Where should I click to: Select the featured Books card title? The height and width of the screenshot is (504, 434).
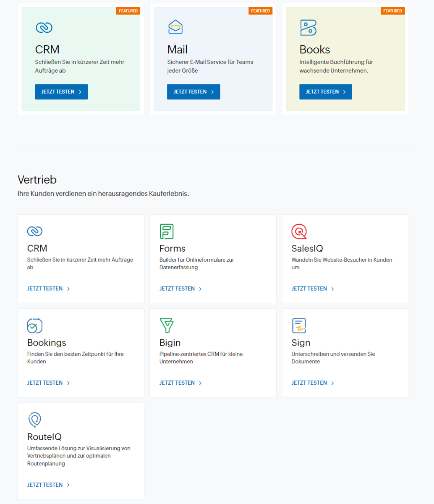(x=315, y=50)
